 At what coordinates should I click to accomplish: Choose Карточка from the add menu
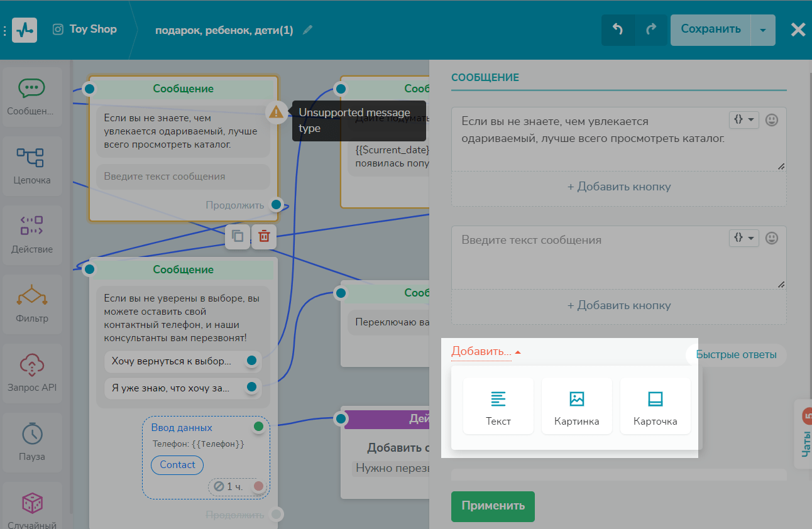tap(655, 406)
